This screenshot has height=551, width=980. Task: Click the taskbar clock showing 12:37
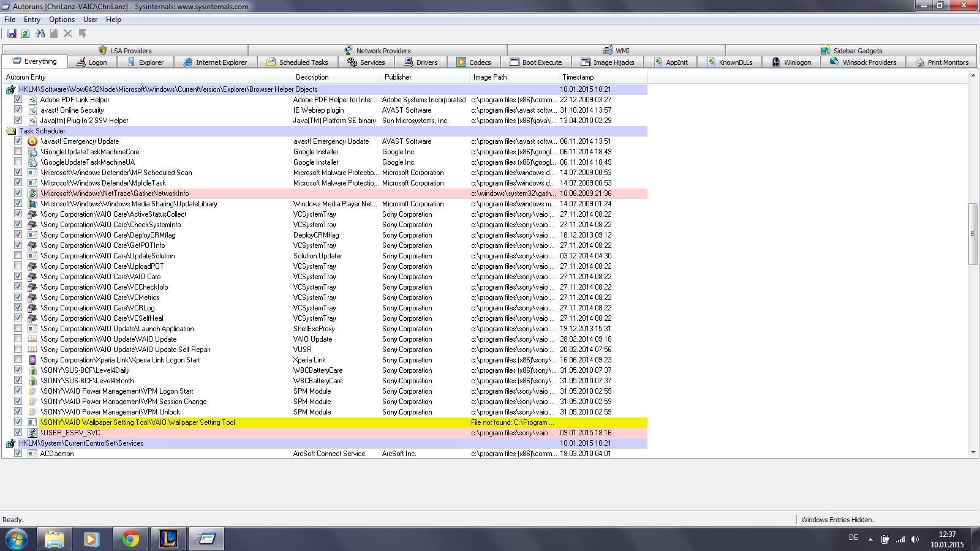click(947, 539)
